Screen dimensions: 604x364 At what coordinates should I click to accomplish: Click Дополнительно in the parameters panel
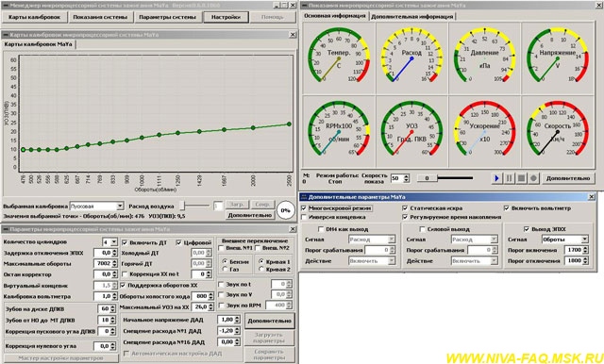click(270, 321)
